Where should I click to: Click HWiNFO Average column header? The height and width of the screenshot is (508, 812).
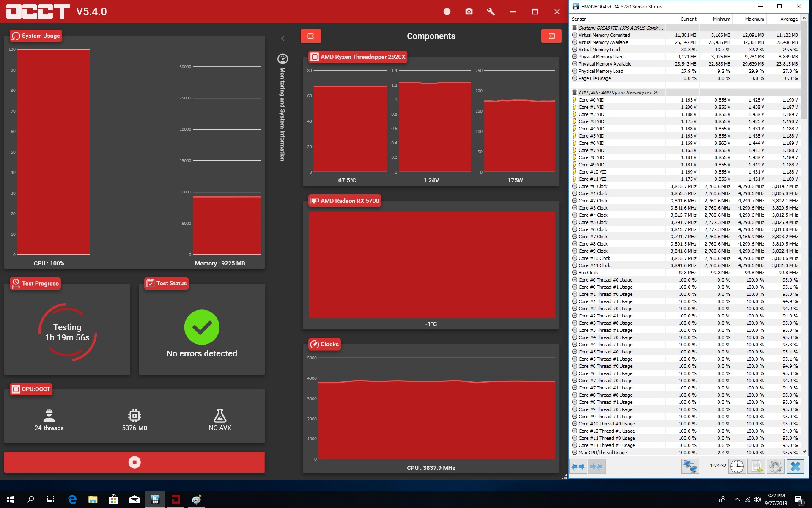pos(783,19)
